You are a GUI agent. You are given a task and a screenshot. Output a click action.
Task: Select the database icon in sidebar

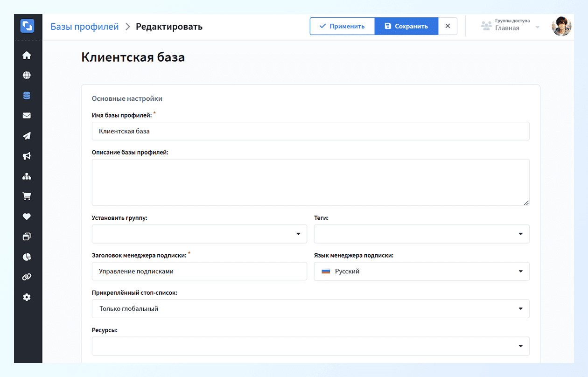pyautogui.click(x=27, y=96)
